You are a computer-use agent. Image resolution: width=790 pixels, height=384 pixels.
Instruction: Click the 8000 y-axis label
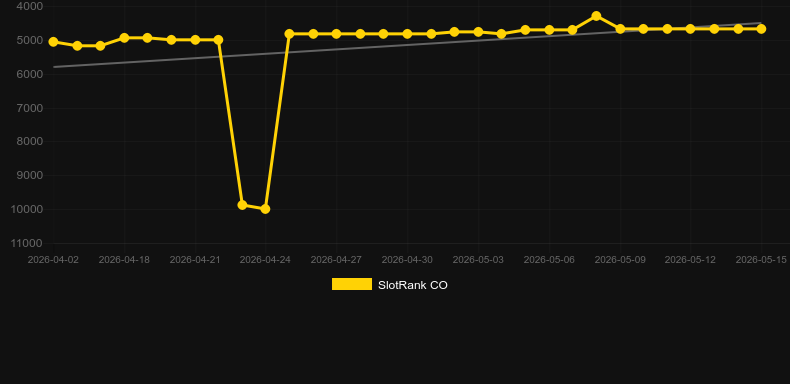pos(30,142)
